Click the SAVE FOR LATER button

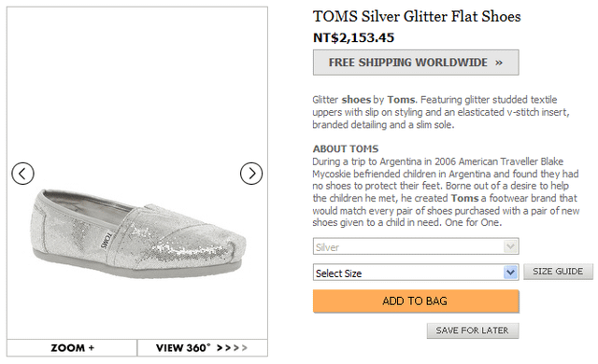coord(473,330)
